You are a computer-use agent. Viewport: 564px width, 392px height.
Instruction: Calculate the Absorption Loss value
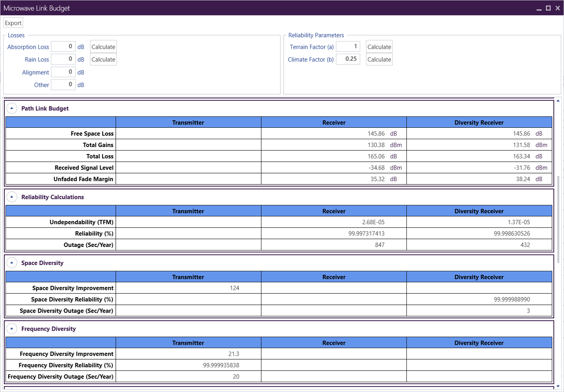point(103,47)
